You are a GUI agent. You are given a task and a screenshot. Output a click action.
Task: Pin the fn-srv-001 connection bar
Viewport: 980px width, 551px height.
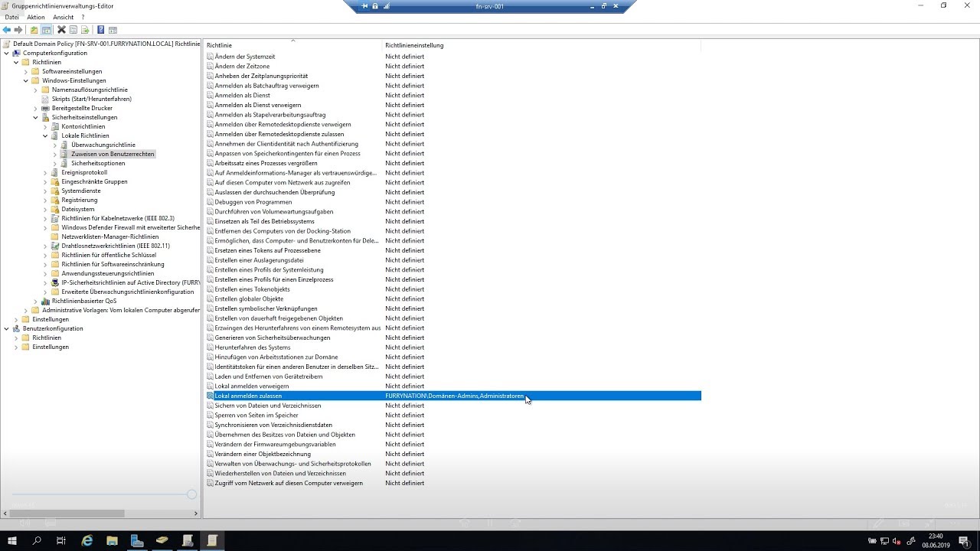pos(365,6)
